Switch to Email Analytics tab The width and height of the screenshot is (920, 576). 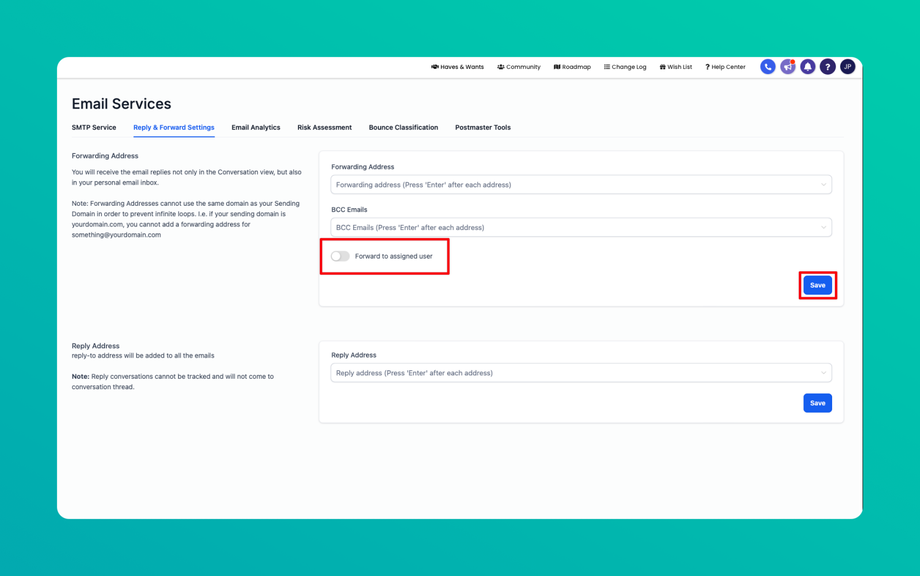pyautogui.click(x=256, y=127)
